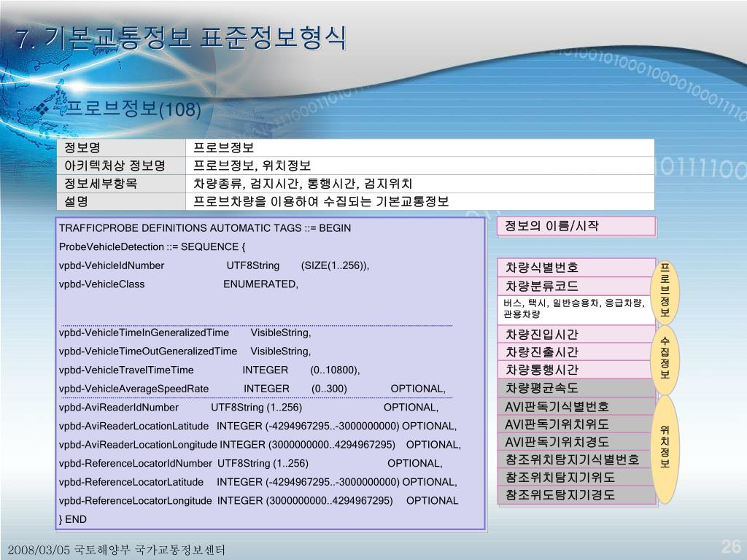
Task: Click 'vpbd-AviReaderLocationLatitude' field
Action: coord(134,426)
